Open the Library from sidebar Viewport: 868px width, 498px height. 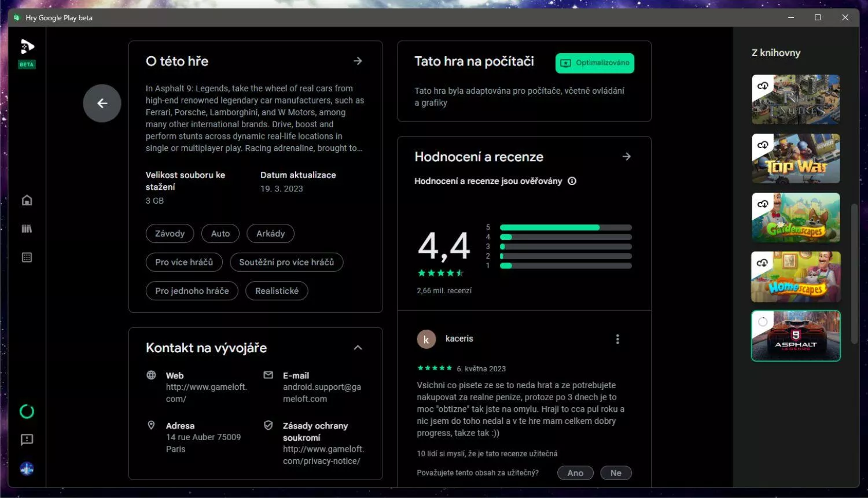pyautogui.click(x=27, y=228)
